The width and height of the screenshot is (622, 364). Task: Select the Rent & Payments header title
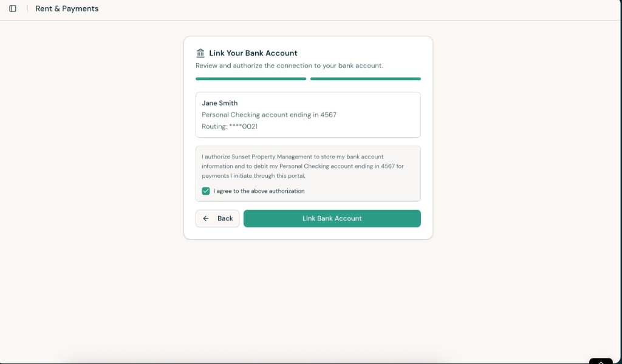[67, 8]
